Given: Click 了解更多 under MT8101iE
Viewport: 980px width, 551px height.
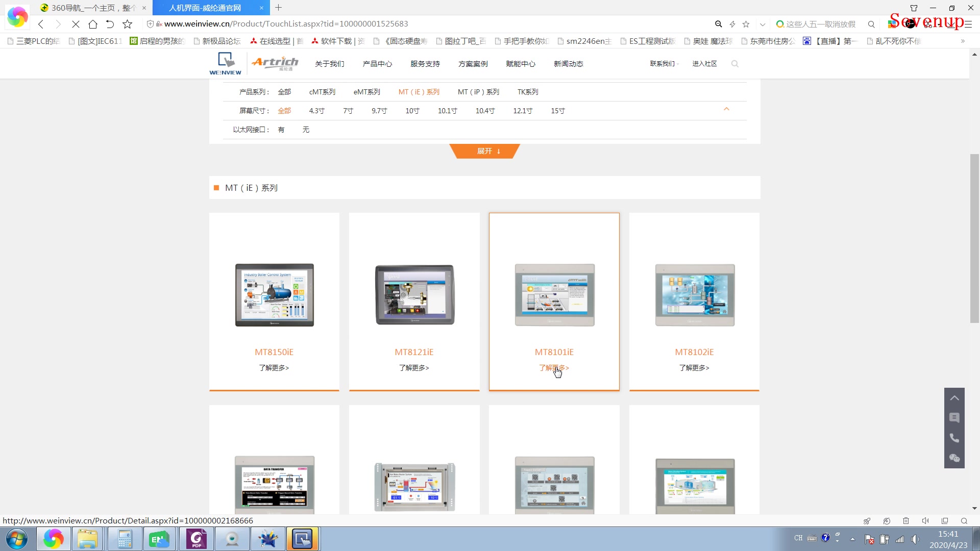Looking at the screenshot, I should pyautogui.click(x=554, y=368).
